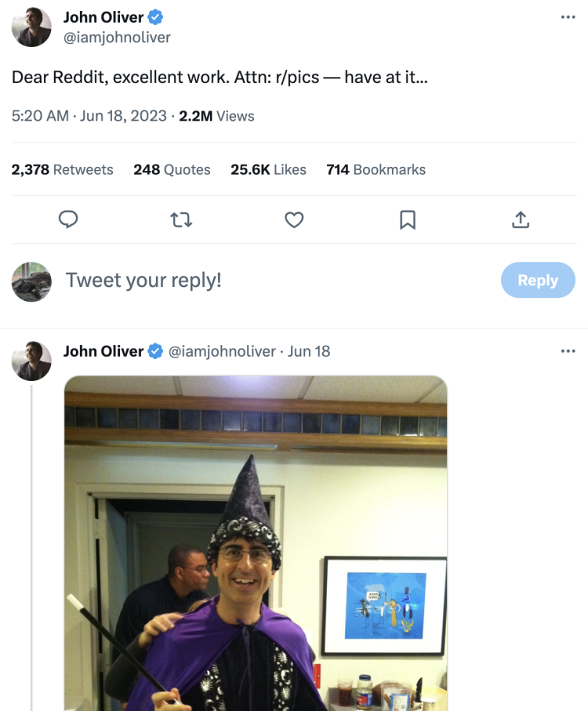Image resolution: width=588 pixels, height=711 pixels.
Task: Show the 25.6K Likes list
Action: coord(268,169)
